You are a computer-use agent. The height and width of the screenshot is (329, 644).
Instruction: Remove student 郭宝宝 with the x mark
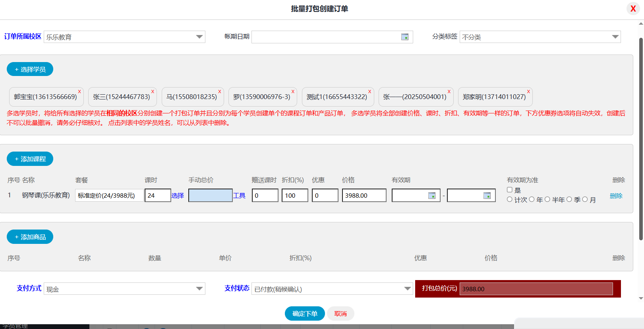point(79,91)
